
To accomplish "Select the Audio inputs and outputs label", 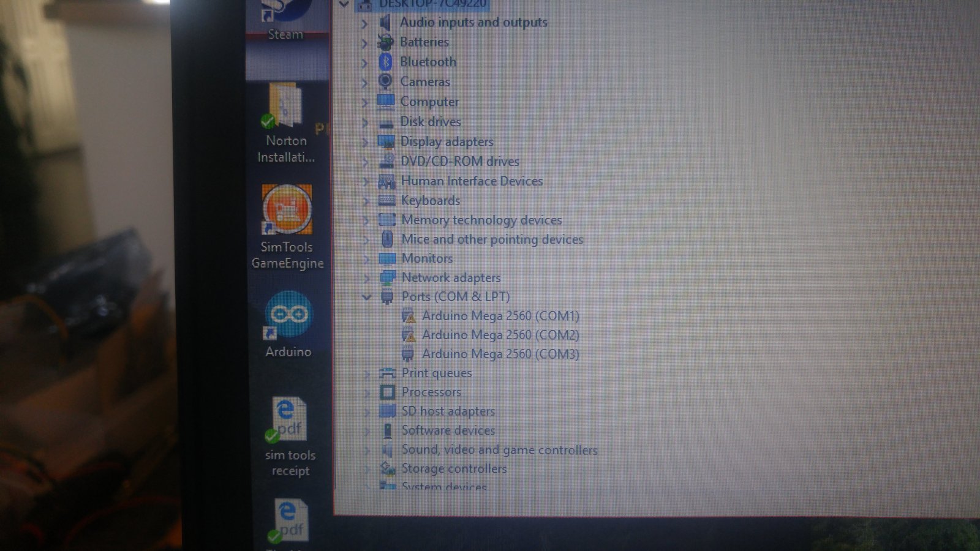I will [473, 23].
